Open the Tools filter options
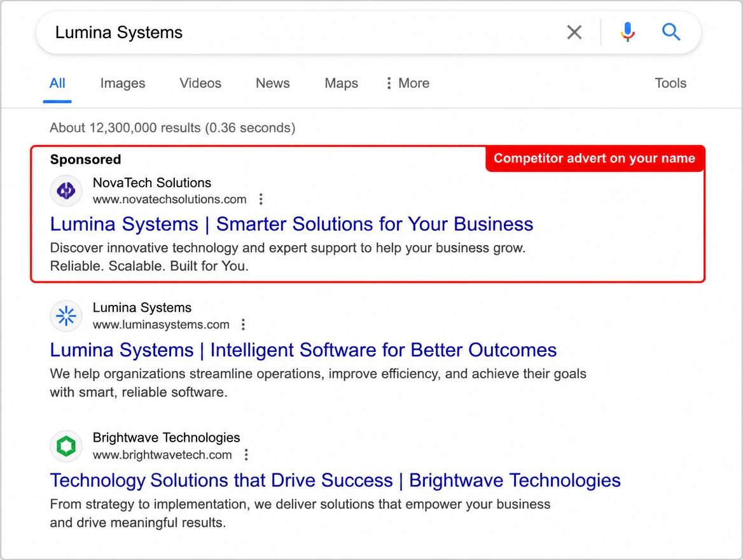 [670, 83]
